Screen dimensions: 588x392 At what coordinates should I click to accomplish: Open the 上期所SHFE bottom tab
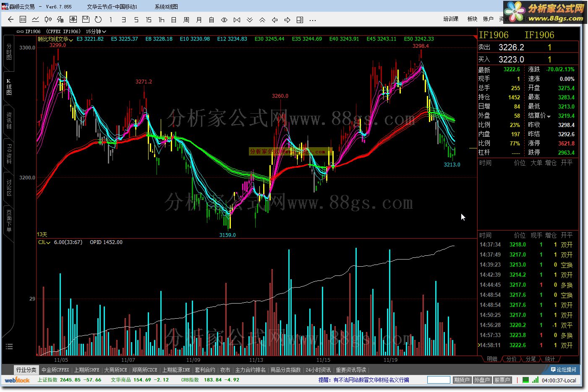(x=87, y=370)
